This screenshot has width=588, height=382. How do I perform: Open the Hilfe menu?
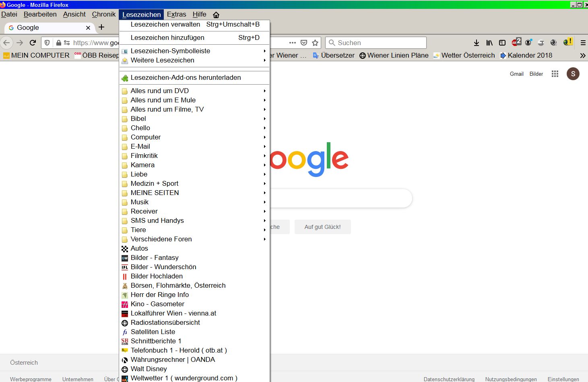click(x=200, y=15)
